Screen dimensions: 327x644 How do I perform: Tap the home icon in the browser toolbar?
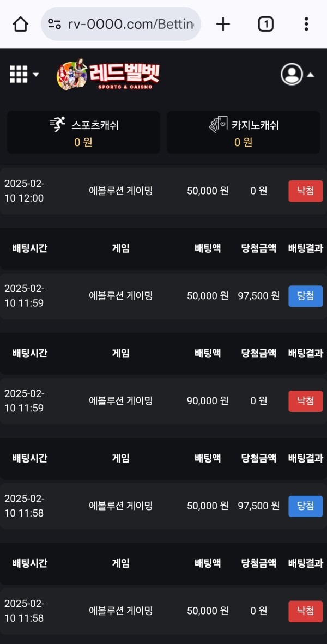(20, 23)
